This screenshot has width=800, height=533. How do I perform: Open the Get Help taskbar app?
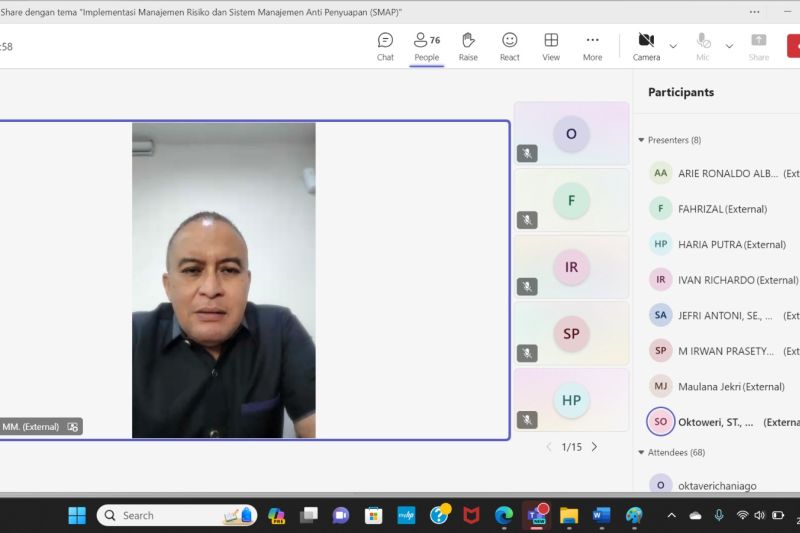coord(439,515)
